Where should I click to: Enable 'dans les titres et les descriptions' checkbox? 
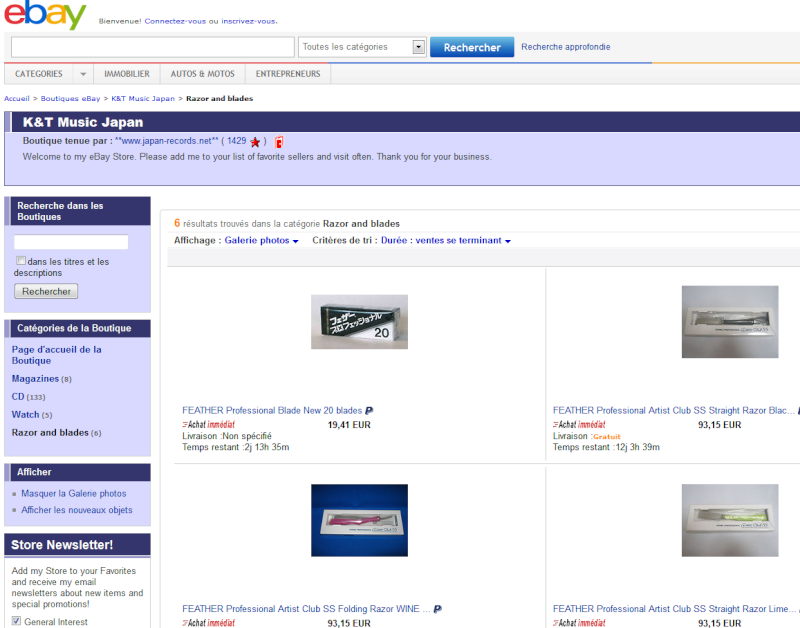[20, 261]
